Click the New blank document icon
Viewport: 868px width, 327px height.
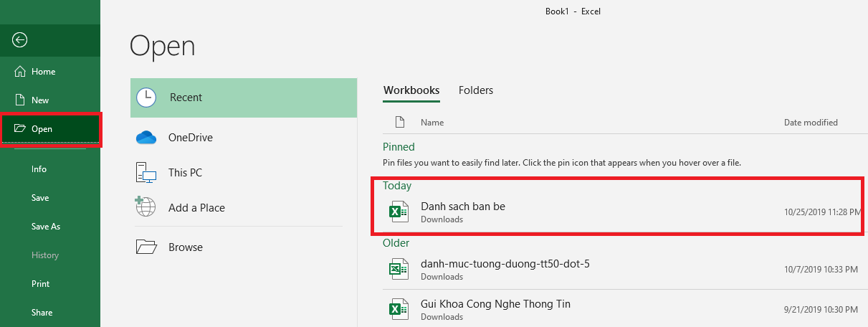(19, 100)
